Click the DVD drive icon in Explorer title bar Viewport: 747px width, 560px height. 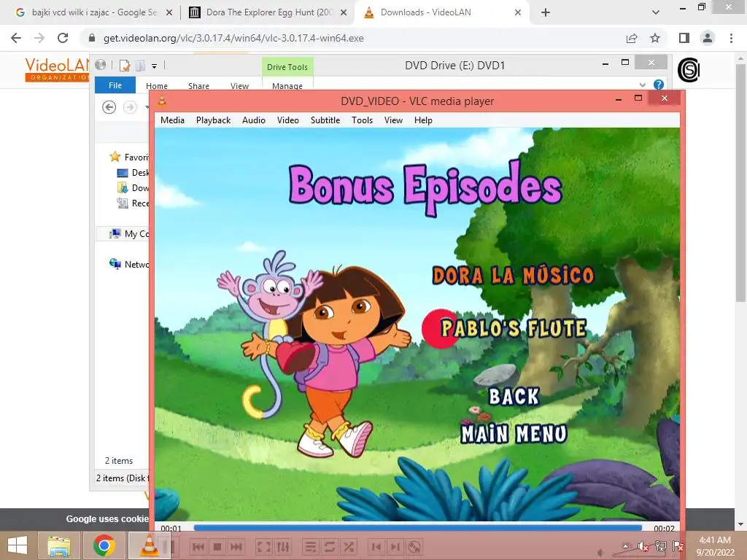click(x=100, y=65)
